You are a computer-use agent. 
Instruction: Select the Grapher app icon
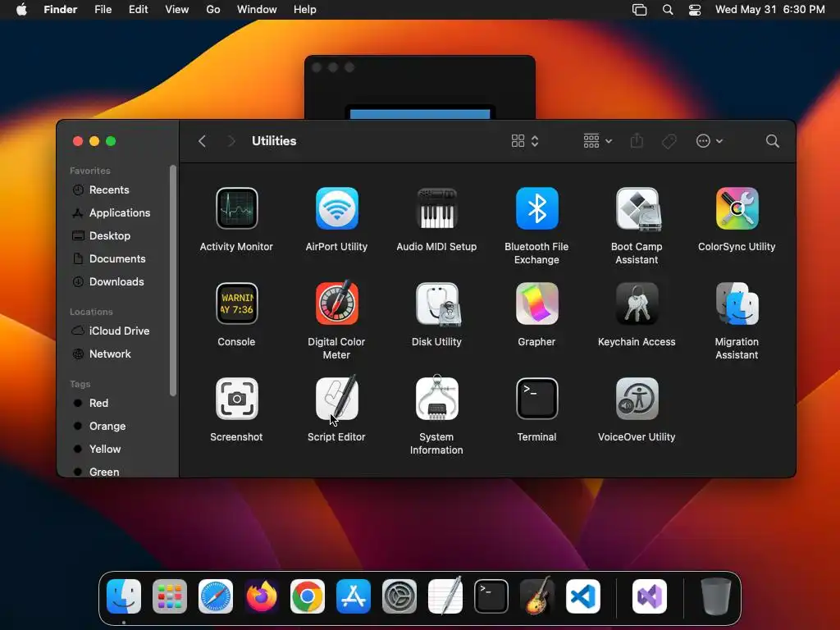click(x=536, y=304)
